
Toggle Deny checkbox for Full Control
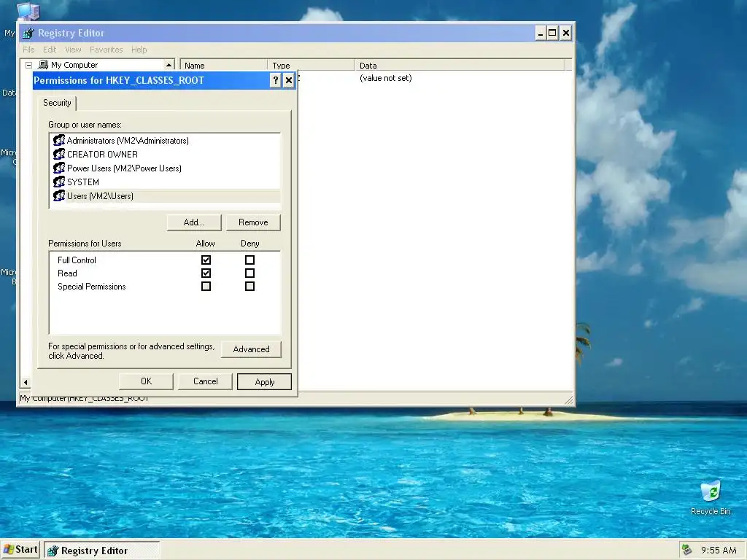[249, 260]
